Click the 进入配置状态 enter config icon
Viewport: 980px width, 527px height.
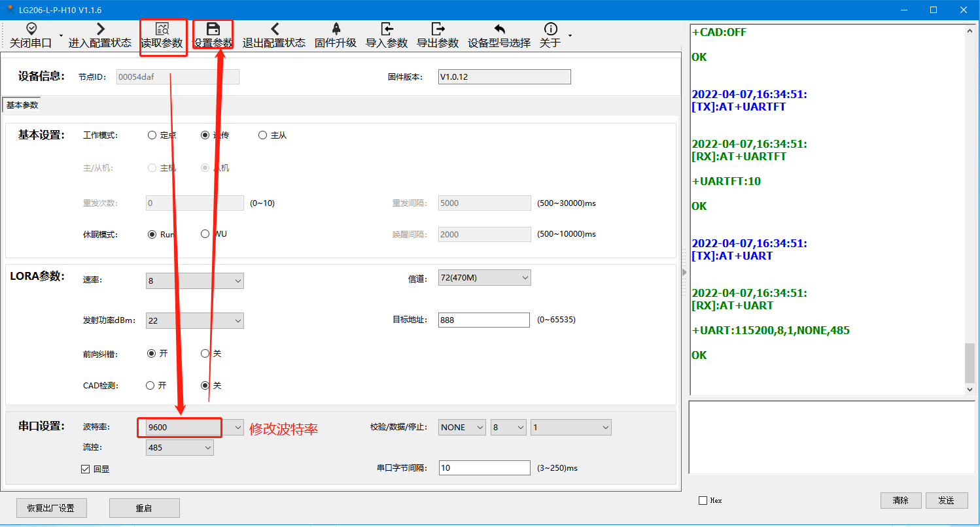coord(100,29)
